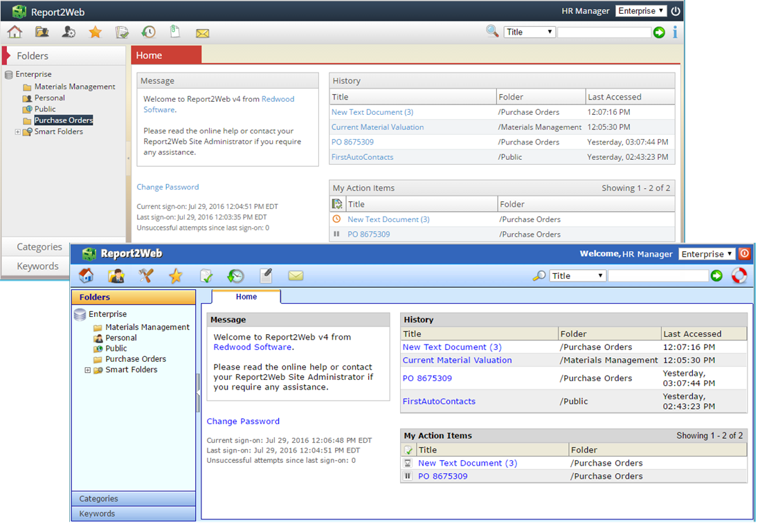Viewport: 769px width, 532px height.
Task: Click the star favorites icon in lower toolbar
Action: [x=175, y=276]
